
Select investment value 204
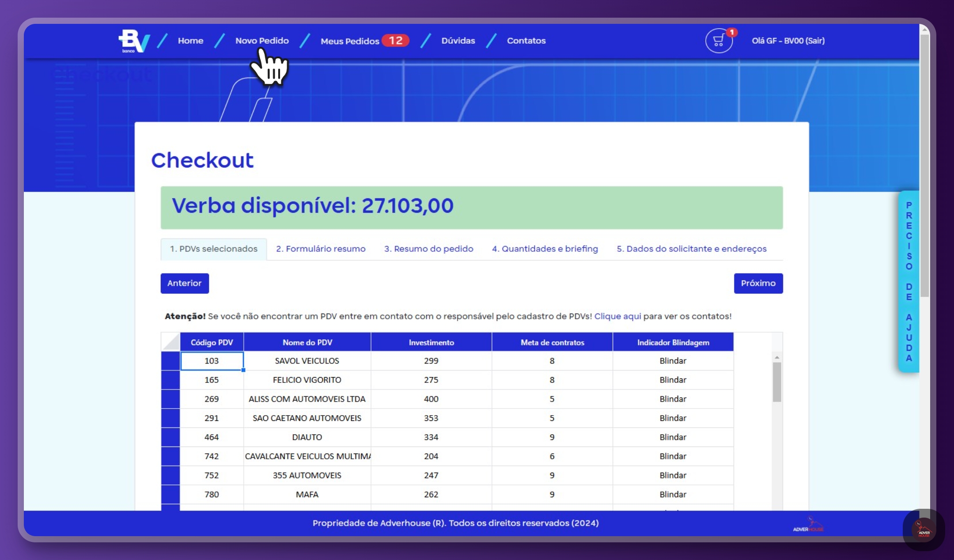[x=431, y=456]
